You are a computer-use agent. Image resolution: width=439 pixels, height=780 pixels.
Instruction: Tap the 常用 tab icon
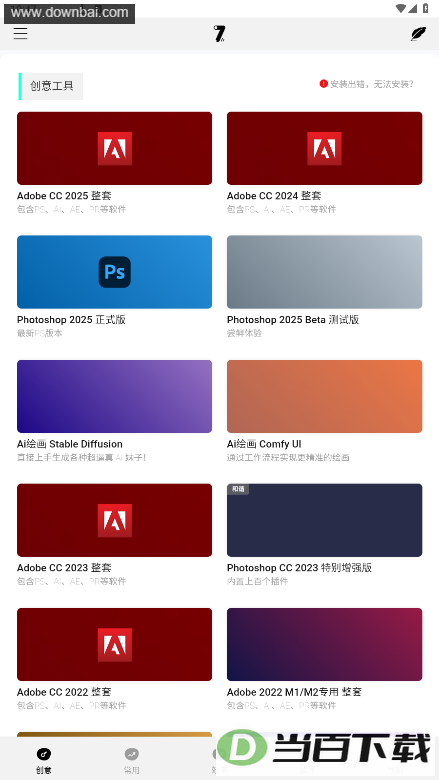pos(132,754)
